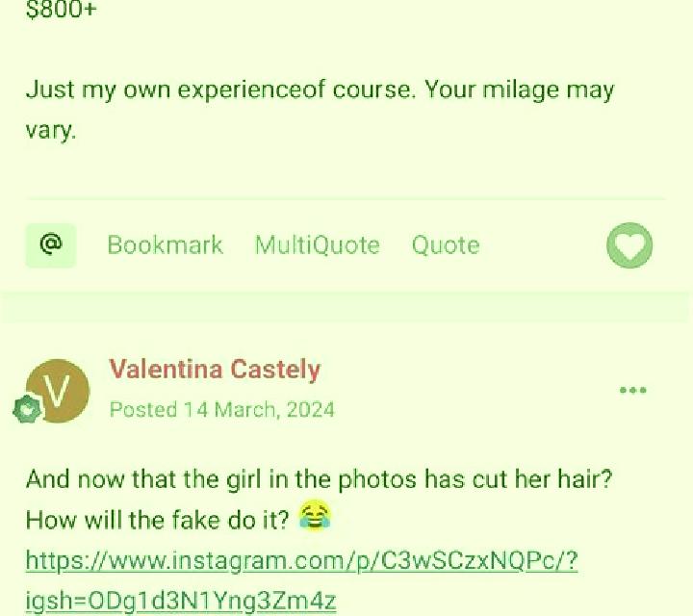This screenshot has height=616, width=693.
Task: Open the Valentina Castely profile name link
Action: tap(215, 370)
